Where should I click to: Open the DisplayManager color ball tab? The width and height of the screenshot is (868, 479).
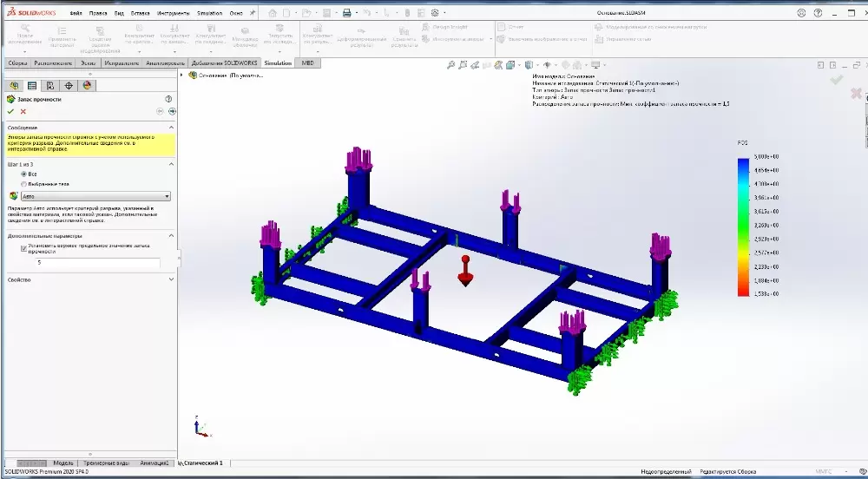click(87, 85)
